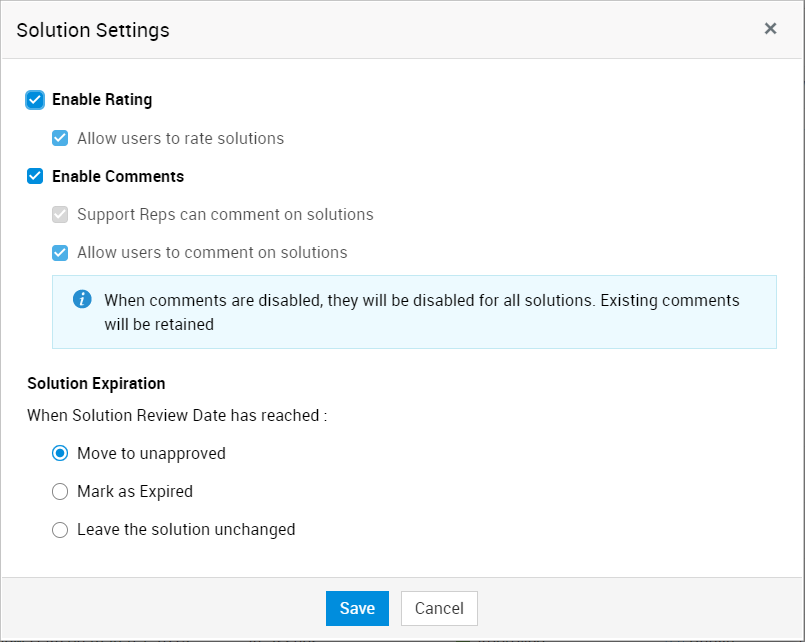Uncheck the Allow users to rate solutions box

[x=60, y=139]
